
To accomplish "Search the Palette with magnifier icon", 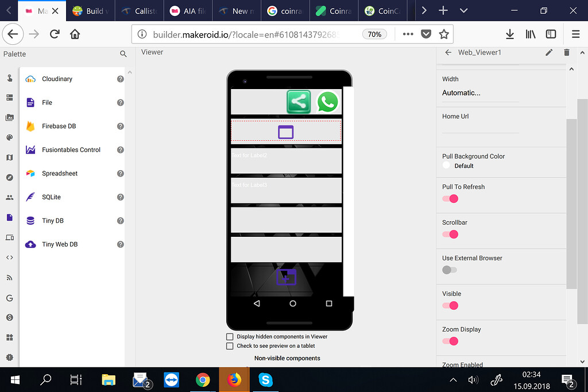I will click(x=123, y=54).
